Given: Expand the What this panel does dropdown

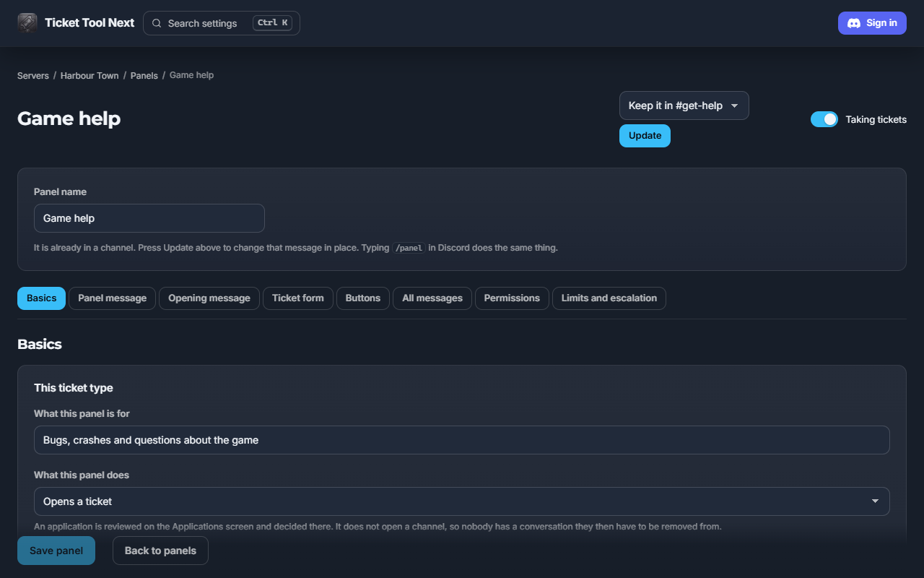Looking at the screenshot, I should coord(462,501).
